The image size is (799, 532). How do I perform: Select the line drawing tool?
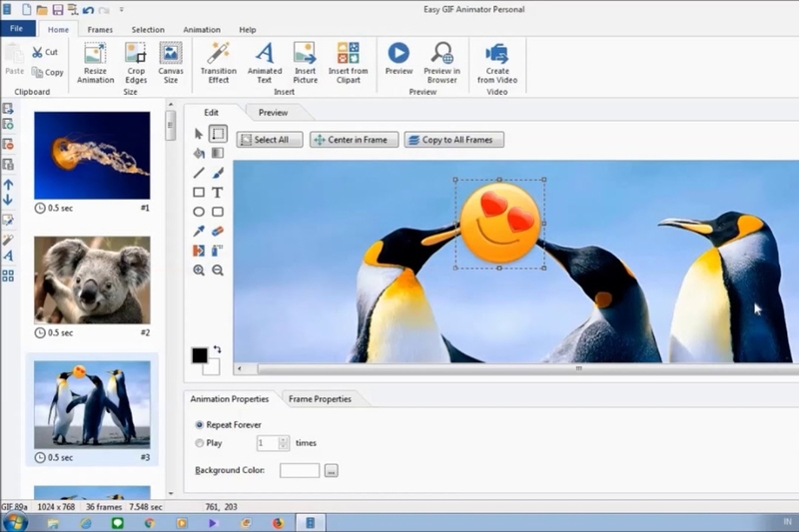(x=199, y=173)
